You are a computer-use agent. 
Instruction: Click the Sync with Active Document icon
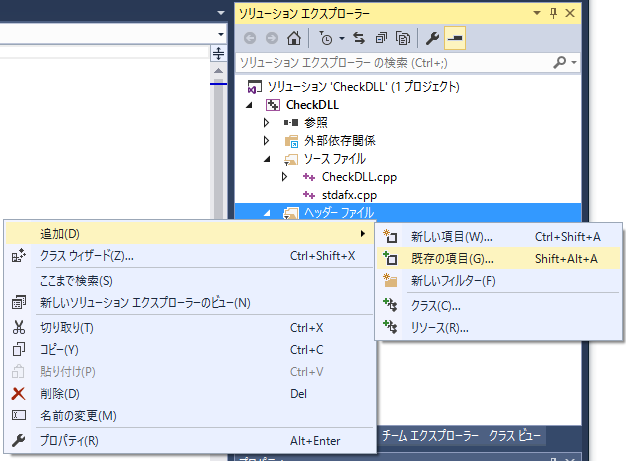coord(361,39)
